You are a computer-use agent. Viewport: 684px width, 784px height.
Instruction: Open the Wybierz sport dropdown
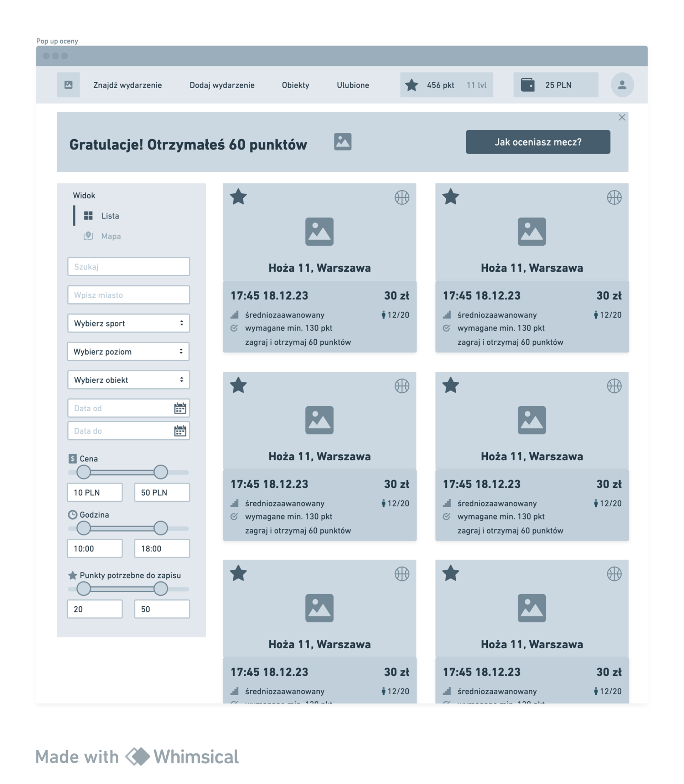pyautogui.click(x=129, y=323)
